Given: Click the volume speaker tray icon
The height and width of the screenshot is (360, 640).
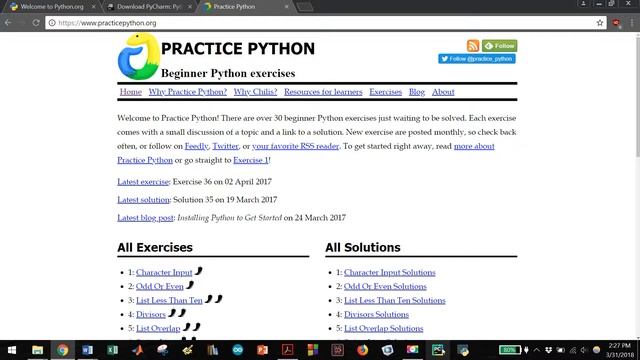Looking at the screenshot, I should (x=584, y=350).
